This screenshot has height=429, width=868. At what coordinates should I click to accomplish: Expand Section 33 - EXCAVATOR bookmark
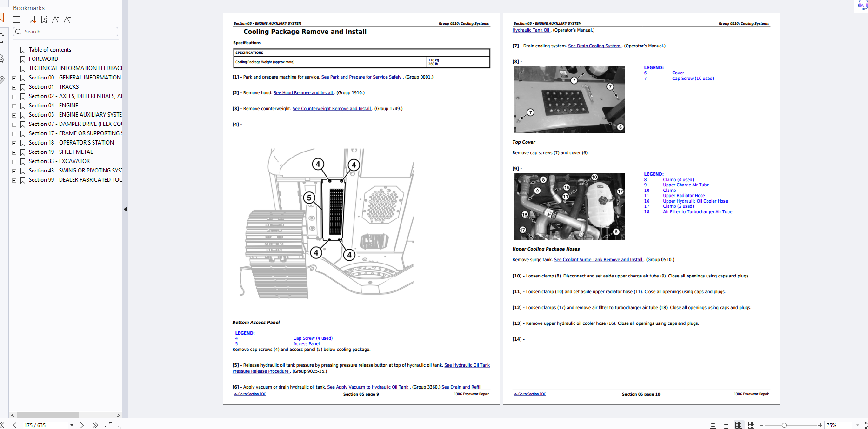click(x=14, y=162)
